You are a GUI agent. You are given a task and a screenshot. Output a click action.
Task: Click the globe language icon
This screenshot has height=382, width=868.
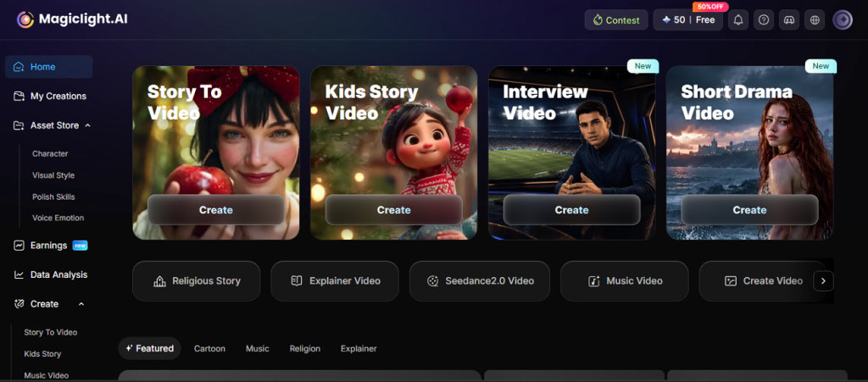pyautogui.click(x=815, y=19)
